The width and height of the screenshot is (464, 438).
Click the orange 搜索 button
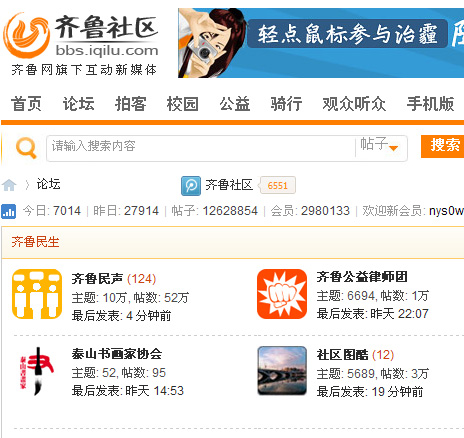pos(442,146)
